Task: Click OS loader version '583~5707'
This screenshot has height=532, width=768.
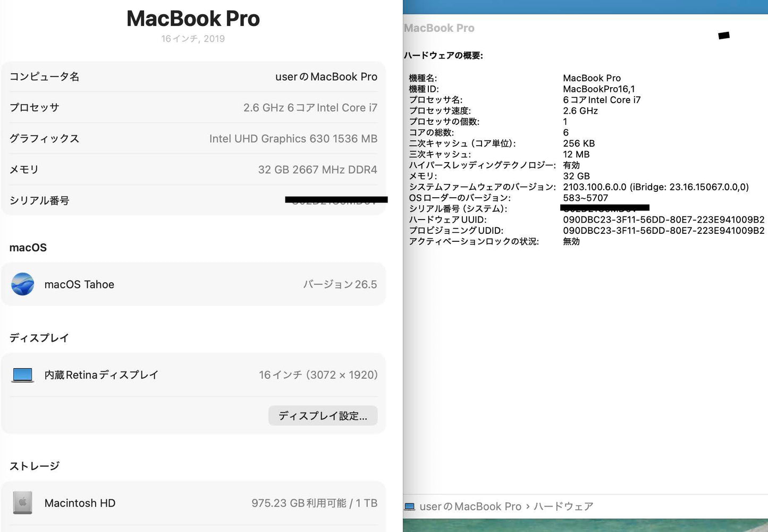Action: click(586, 198)
